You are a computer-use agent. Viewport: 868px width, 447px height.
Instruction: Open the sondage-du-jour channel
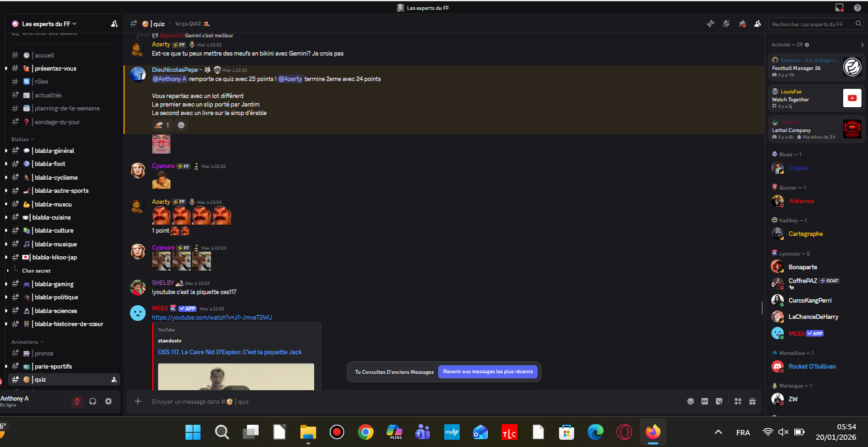point(64,122)
